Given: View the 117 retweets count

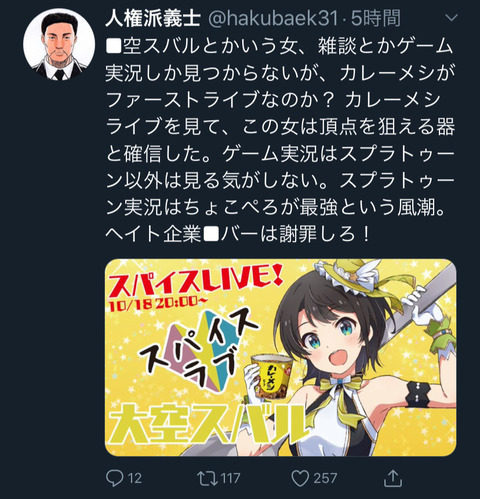Looking at the screenshot, I should click(x=230, y=478).
